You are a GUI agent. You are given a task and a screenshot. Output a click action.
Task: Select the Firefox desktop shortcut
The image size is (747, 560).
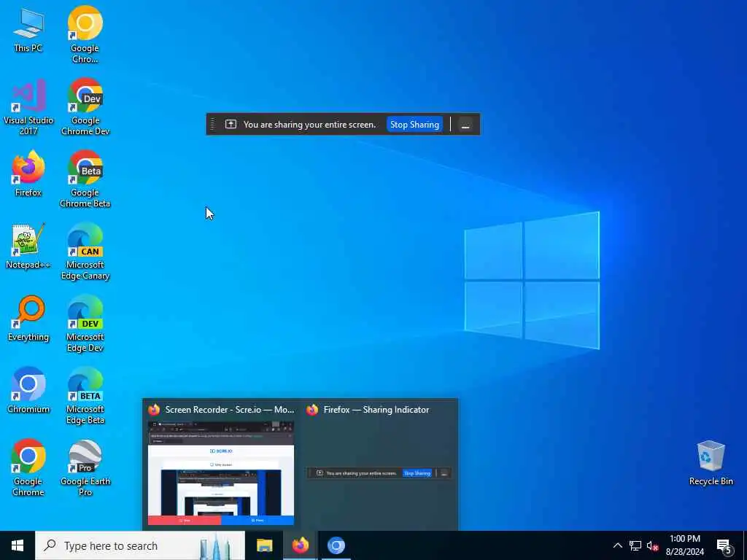coord(28,174)
